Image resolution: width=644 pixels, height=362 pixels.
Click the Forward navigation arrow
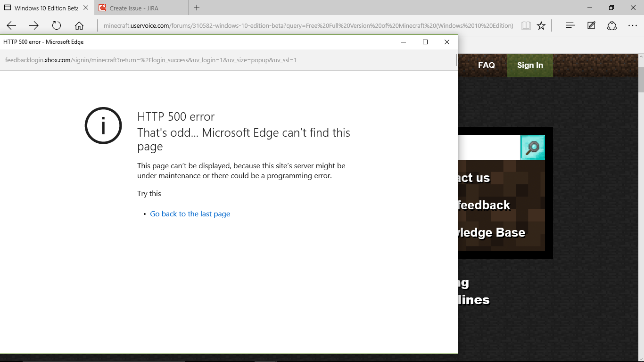coord(34,25)
